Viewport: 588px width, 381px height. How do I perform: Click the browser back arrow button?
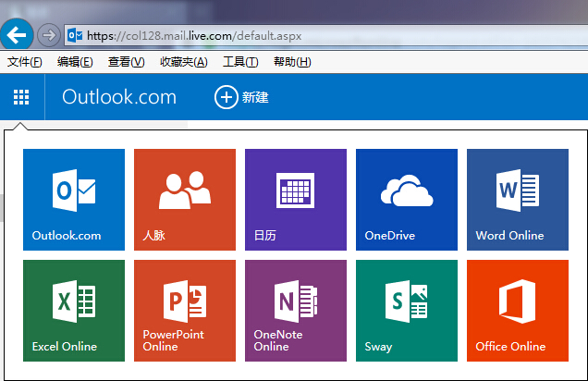18,35
